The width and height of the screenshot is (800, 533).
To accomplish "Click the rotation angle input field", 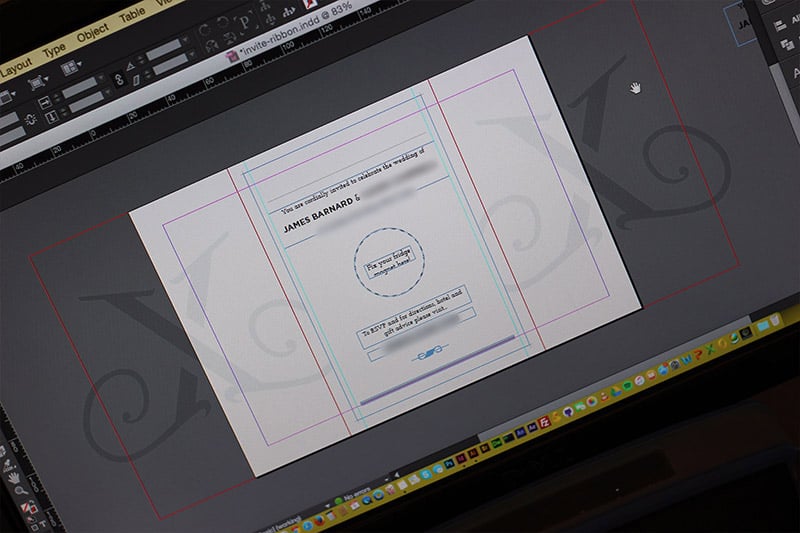I will (x=163, y=50).
